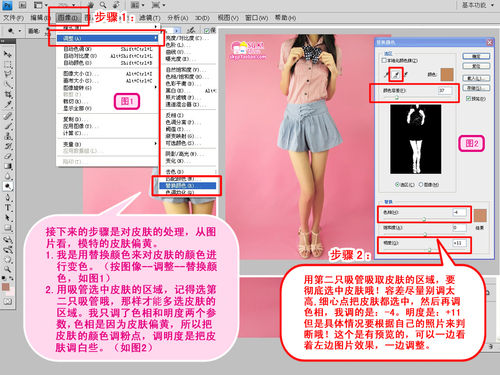
Task: Toggle the 预览 preview checkbox
Action: click(468, 98)
